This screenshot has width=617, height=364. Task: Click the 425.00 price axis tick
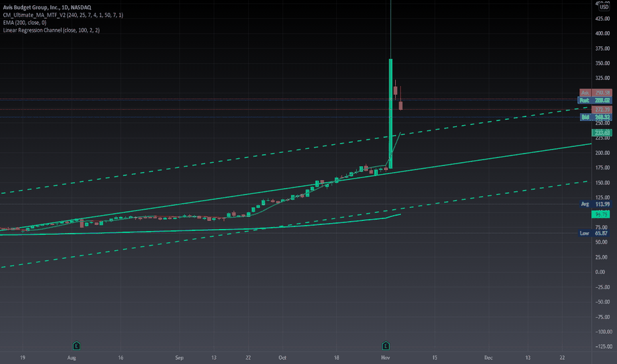click(602, 19)
